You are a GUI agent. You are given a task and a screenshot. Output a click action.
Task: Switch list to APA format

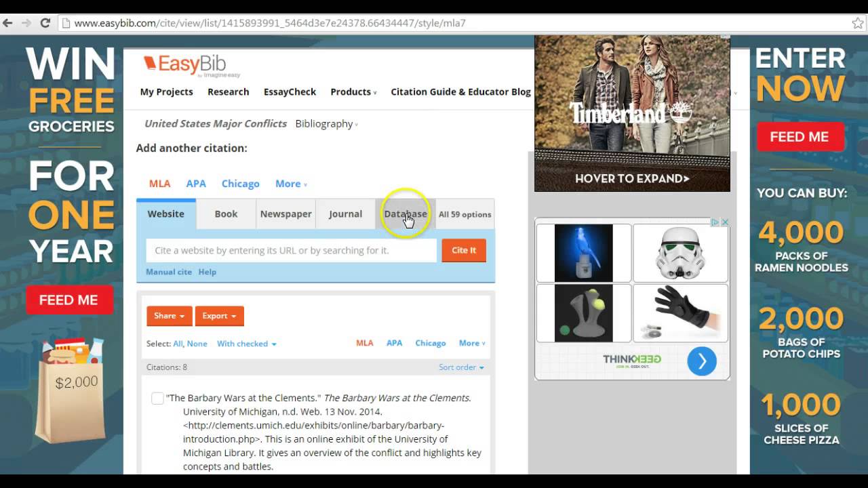pos(395,343)
